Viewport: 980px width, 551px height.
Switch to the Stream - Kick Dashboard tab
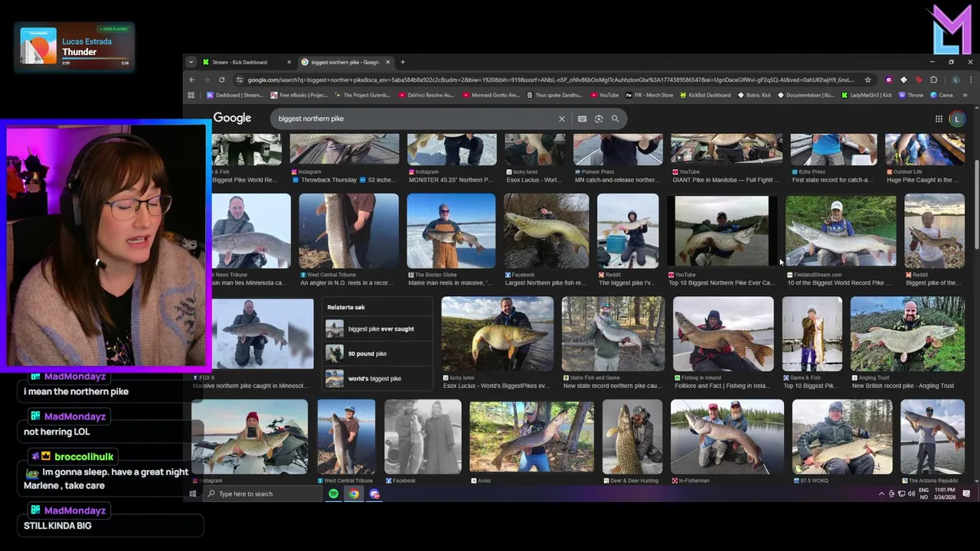[247, 62]
